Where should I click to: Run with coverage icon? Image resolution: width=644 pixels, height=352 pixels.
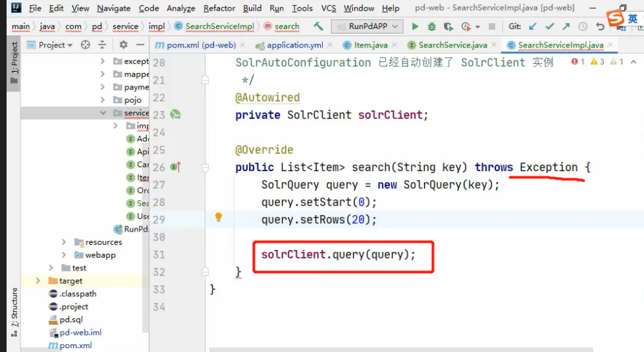click(x=448, y=27)
